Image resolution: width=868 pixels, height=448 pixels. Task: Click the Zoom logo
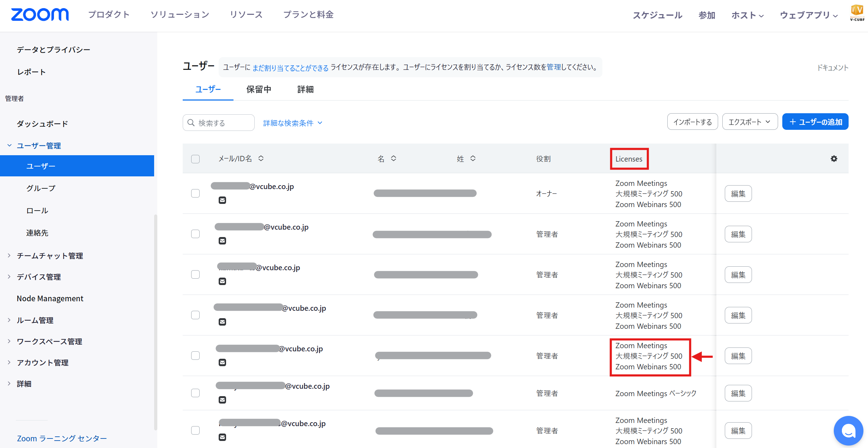coord(40,14)
